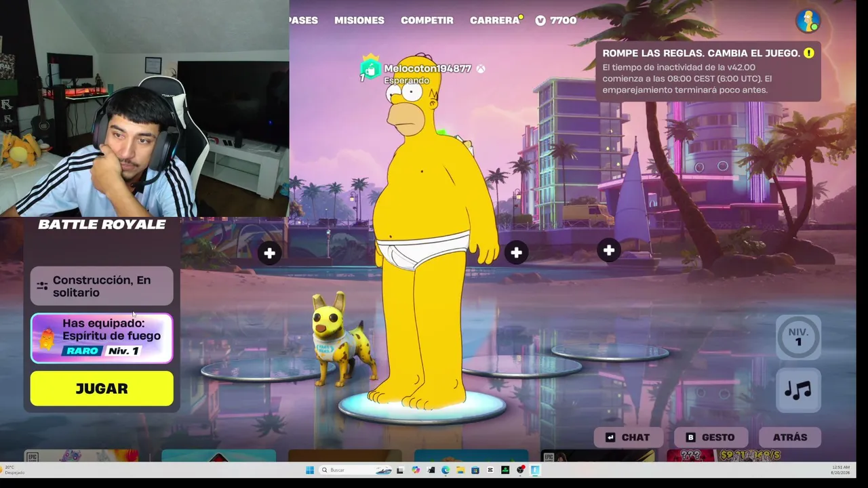This screenshot has width=868, height=488.
Task: Go back with the ATRÁS button
Action: click(x=790, y=437)
